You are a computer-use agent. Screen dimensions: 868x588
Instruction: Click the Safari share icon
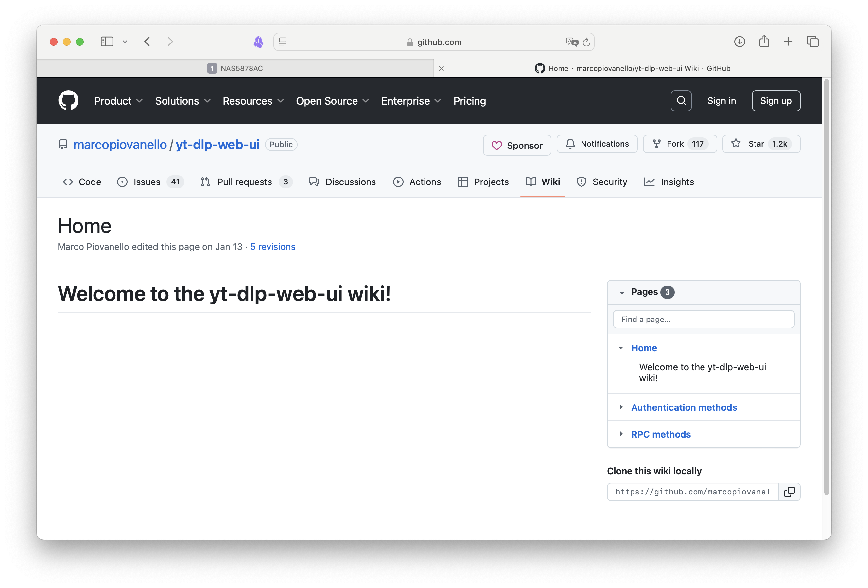click(764, 41)
